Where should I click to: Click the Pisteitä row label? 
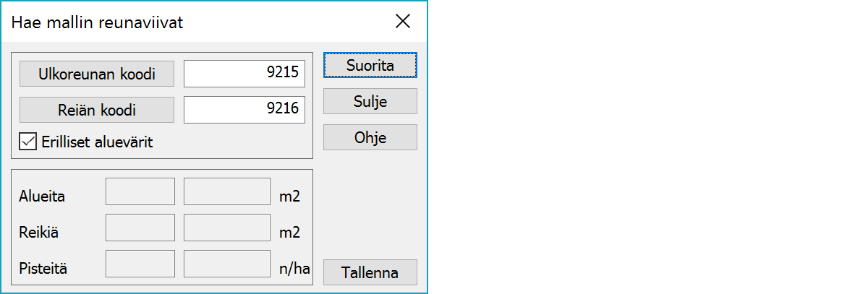point(43,269)
